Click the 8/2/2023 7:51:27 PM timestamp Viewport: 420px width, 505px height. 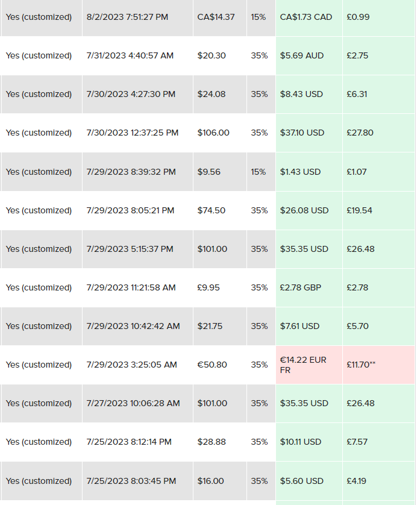(x=127, y=17)
